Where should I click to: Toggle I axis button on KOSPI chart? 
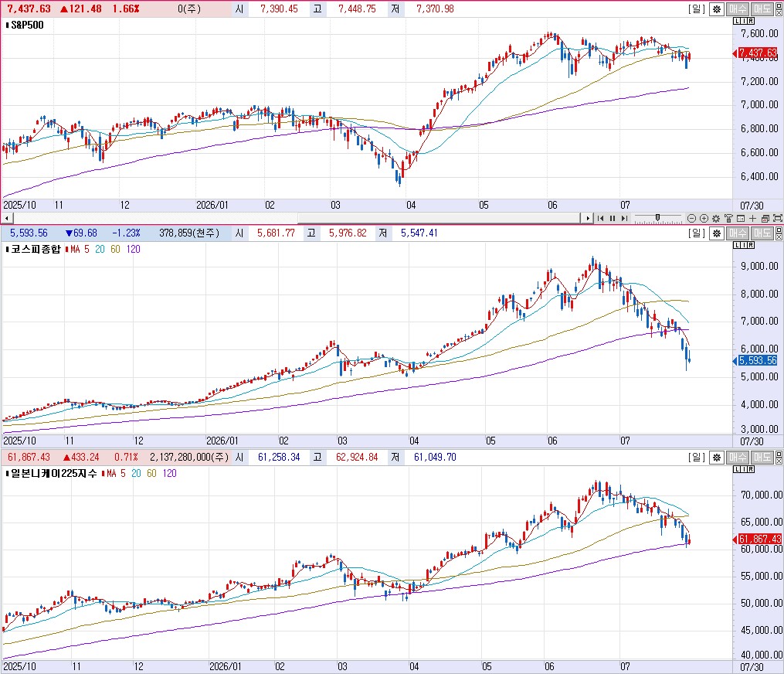click(x=744, y=245)
